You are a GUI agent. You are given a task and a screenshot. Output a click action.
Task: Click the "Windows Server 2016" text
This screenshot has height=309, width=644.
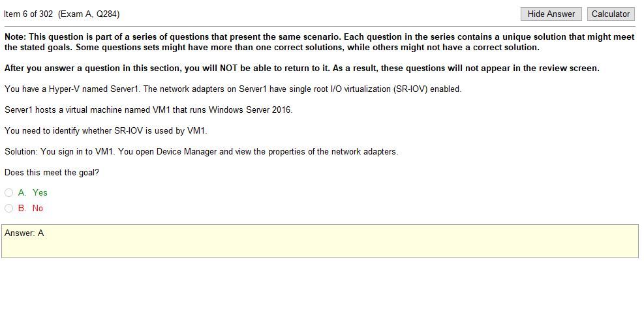tap(250, 110)
